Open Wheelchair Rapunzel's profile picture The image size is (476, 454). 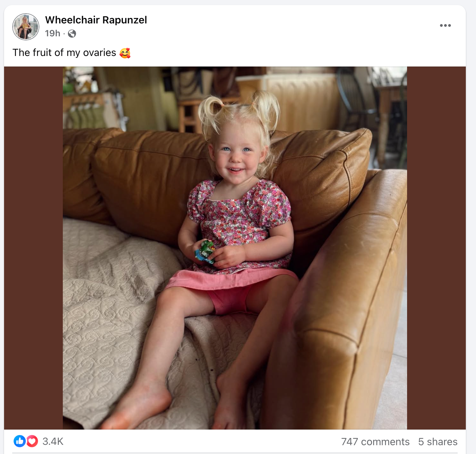(26, 26)
